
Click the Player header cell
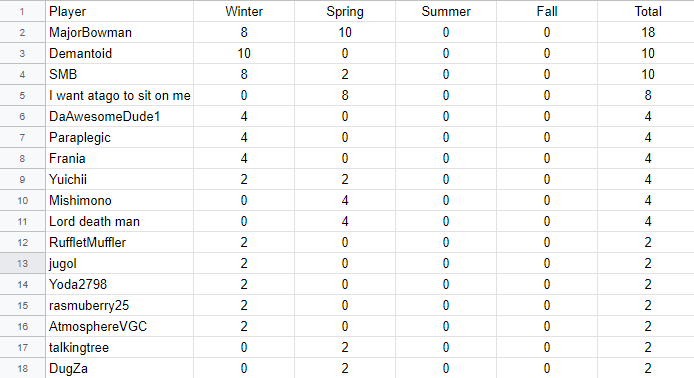120,12
